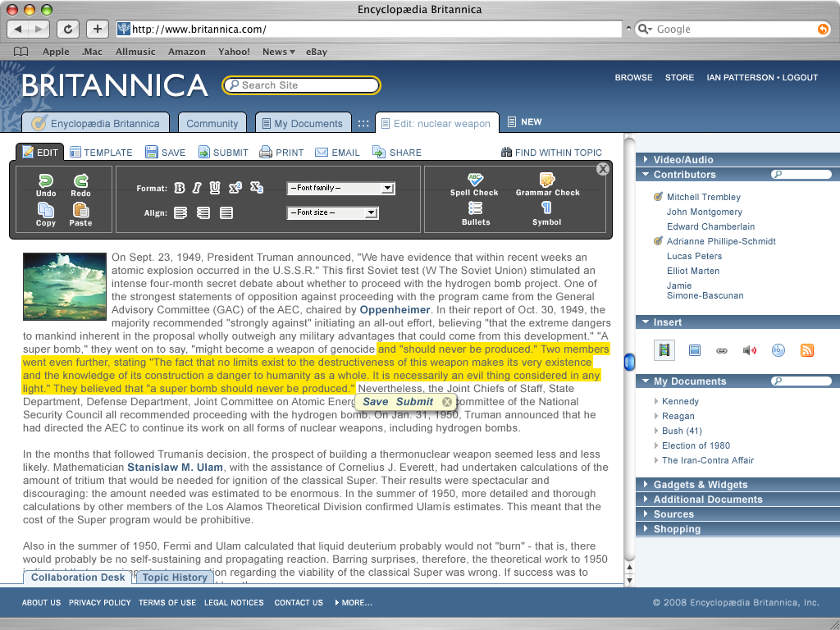Switch to Community tab

point(212,123)
